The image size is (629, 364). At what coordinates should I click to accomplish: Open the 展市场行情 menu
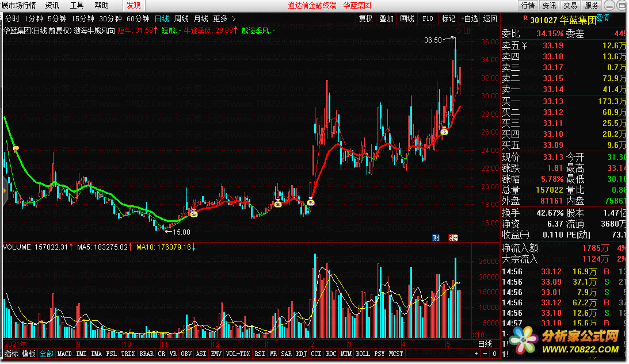(18, 5)
